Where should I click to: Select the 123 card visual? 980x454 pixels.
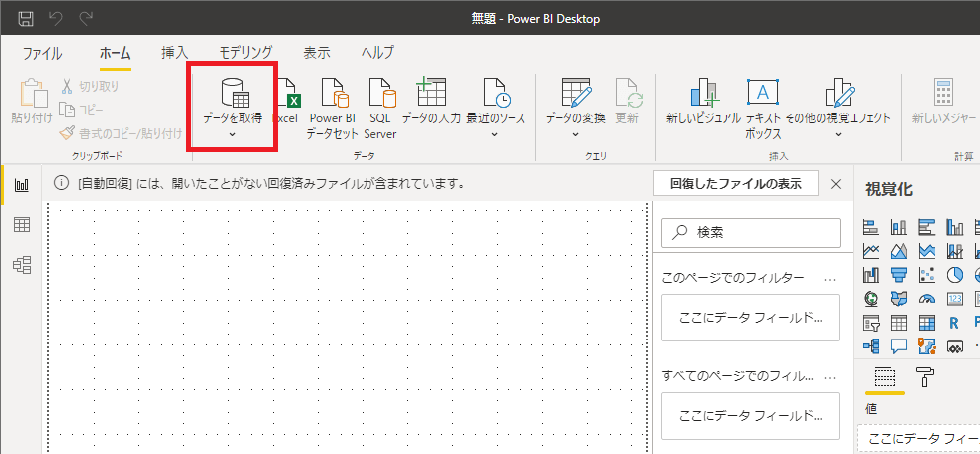954,299
